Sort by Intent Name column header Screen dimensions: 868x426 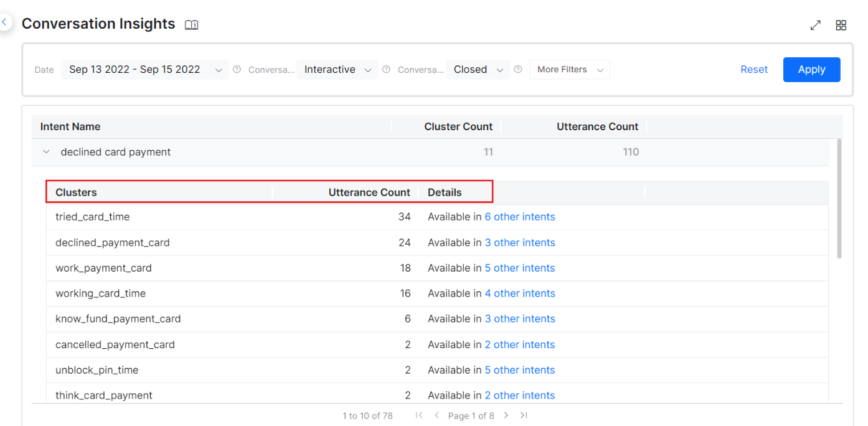coord(70,126)
